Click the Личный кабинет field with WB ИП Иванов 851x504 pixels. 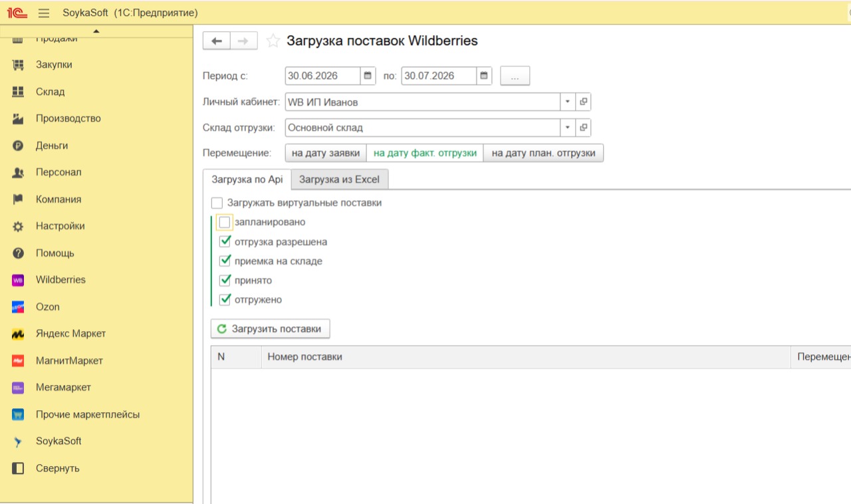click(x=423, y=102)
